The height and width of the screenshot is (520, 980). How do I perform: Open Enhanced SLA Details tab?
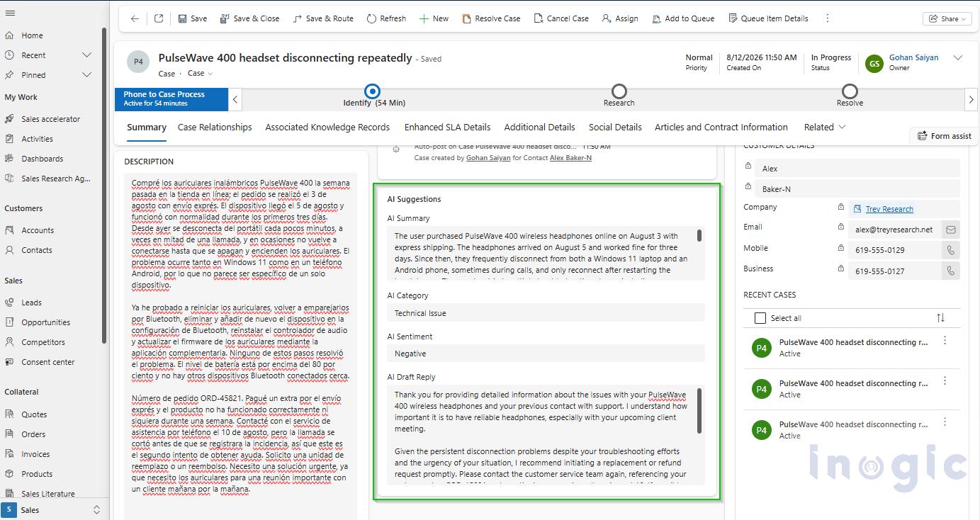447,128
